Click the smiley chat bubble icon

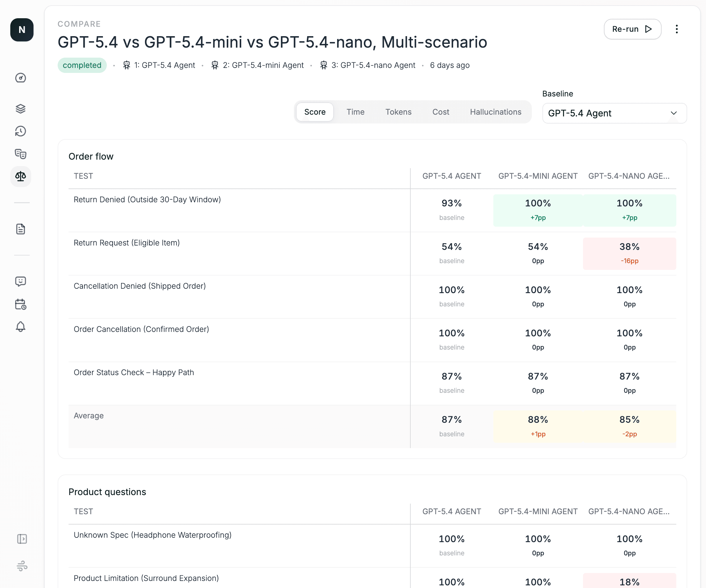click(x=21, y=281)
